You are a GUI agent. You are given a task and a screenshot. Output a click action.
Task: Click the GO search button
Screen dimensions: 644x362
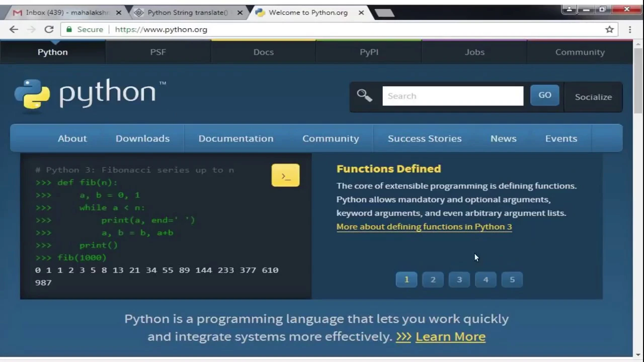(x=545, y=95)
